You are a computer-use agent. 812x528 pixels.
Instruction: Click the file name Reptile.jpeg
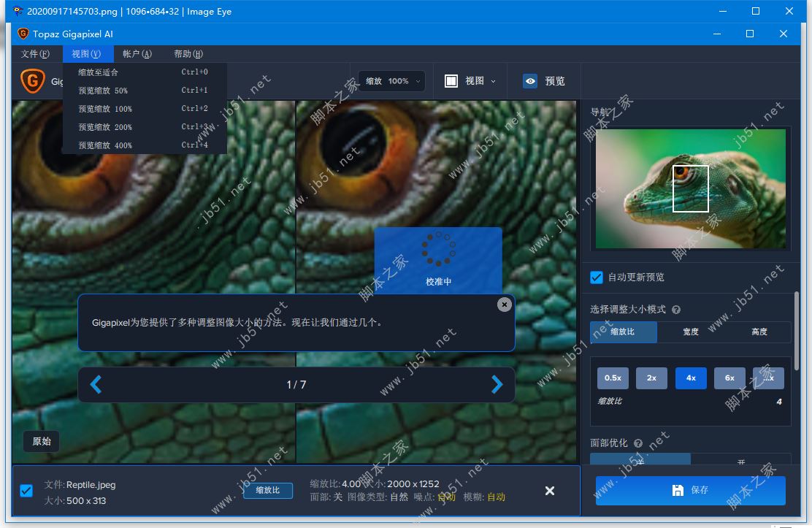tap(91, 485)
